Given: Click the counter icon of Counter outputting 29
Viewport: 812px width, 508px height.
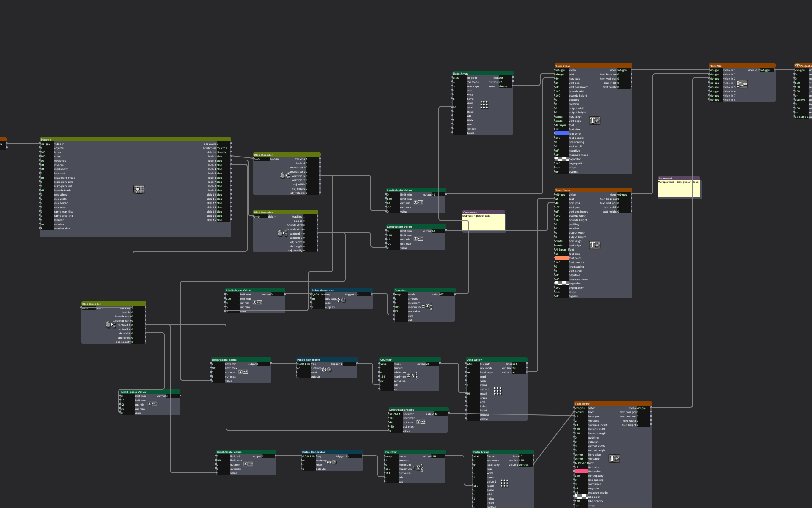Looking at the screenshot, I should tap(412, 375).
